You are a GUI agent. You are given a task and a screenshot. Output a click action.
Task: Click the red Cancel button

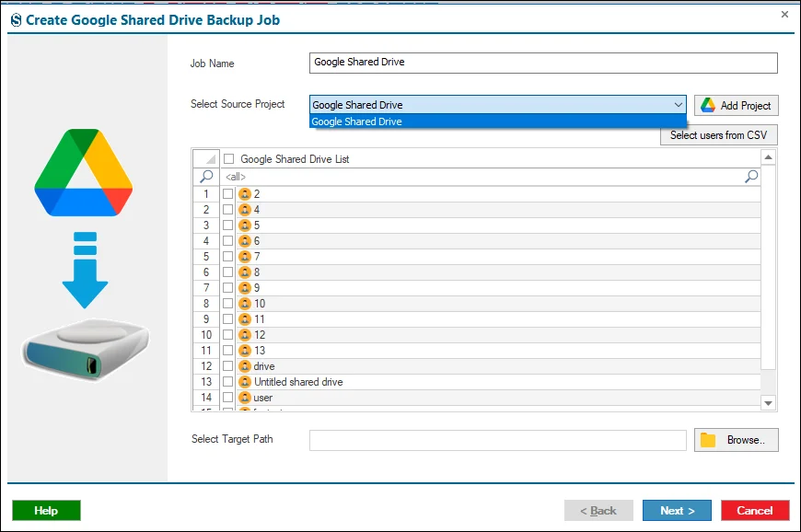tap(755, 511)
